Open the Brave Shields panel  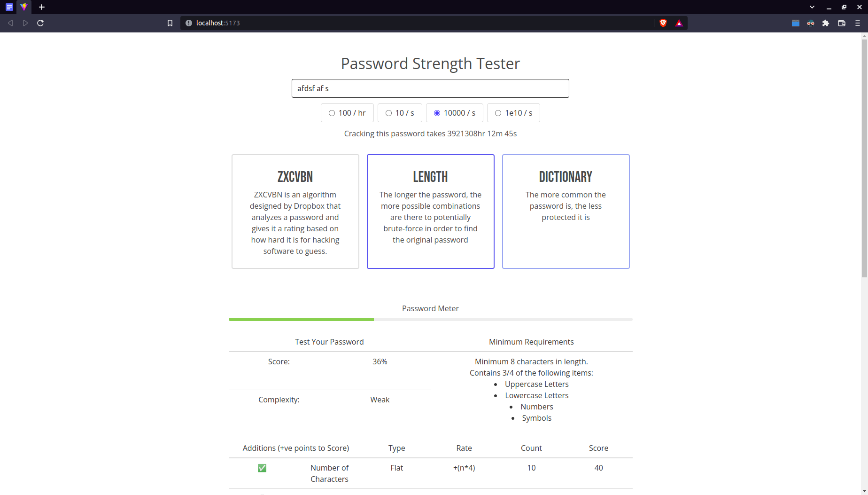(663, 23)
